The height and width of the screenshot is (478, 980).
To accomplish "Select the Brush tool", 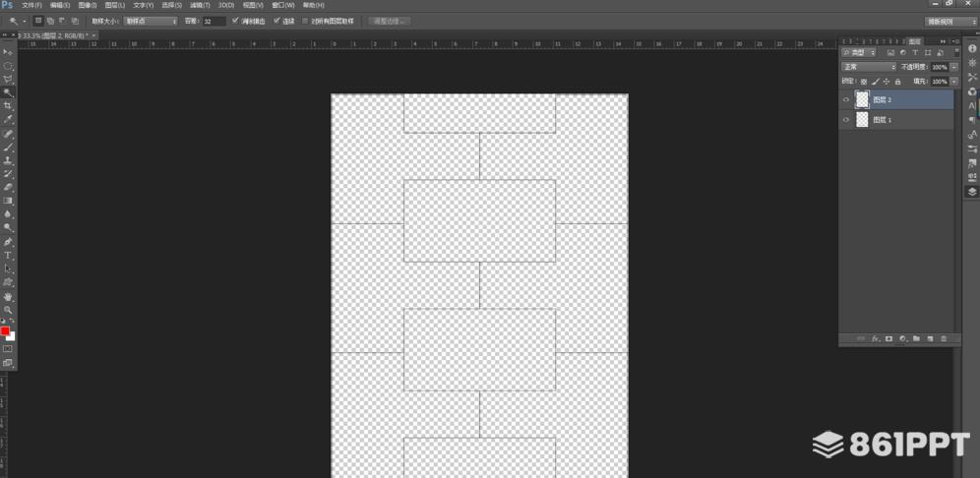I will click(8, 148).
